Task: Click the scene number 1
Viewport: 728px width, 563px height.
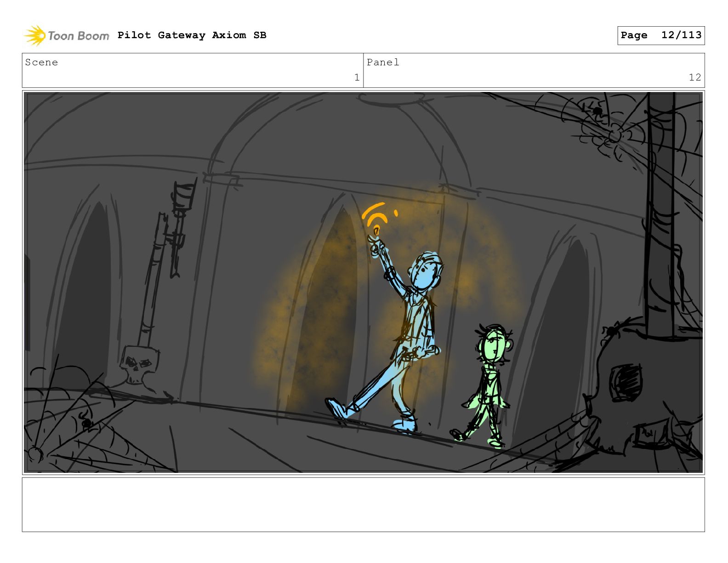Action: (x=357, y=77)
